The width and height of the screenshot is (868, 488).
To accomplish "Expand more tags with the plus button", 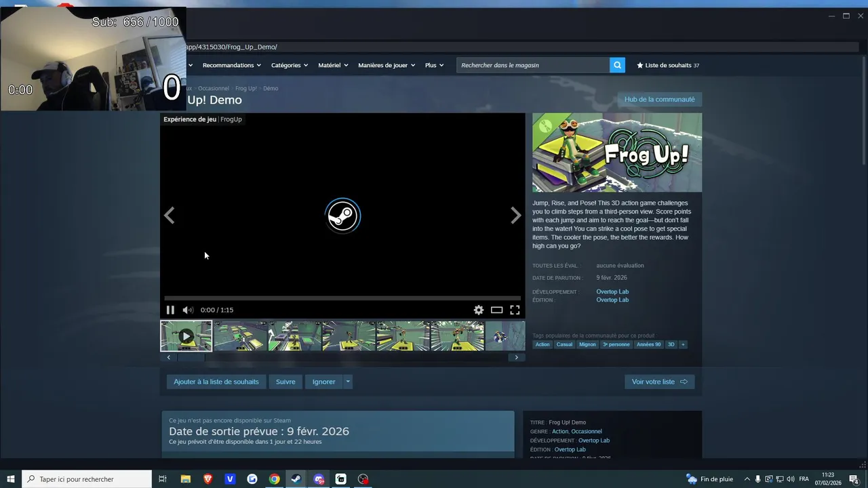I will (x=683, y=344).
